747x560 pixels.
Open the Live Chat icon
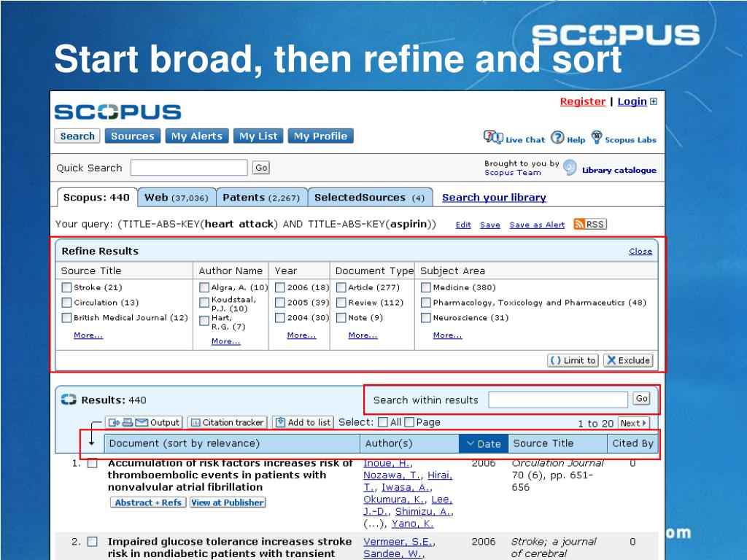coord(493,138)
